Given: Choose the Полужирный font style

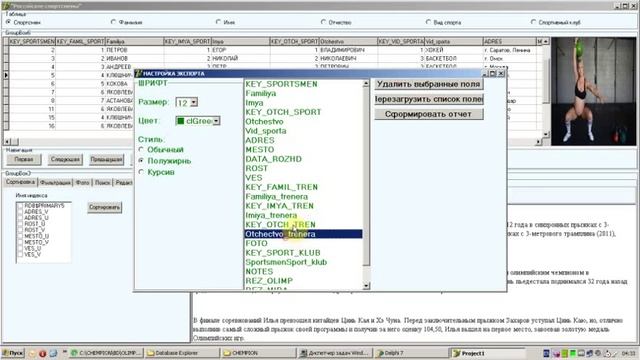Looking at the screenshot, I should pos(141,161).
